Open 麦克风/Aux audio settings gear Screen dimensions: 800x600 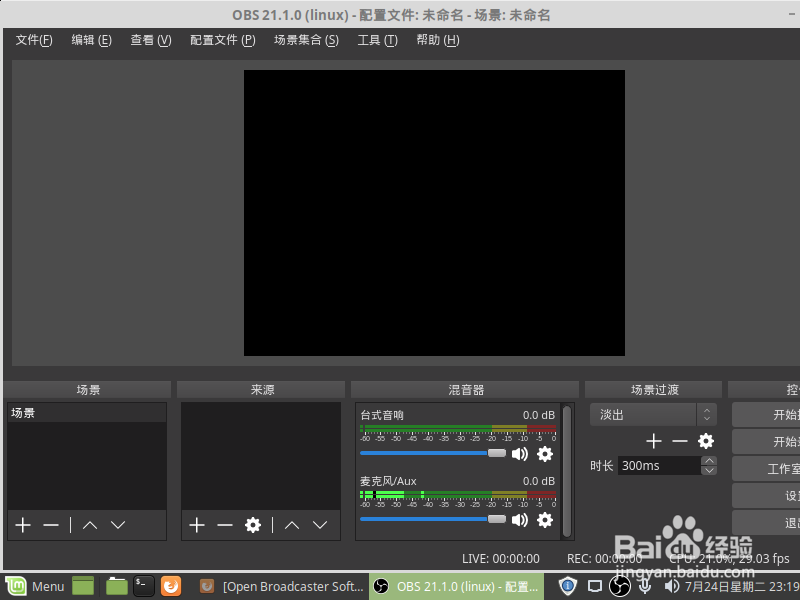click(x=545, y=520)
